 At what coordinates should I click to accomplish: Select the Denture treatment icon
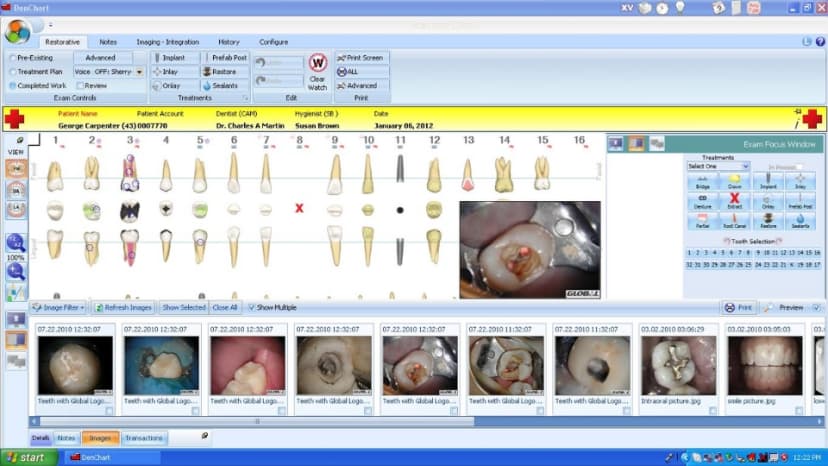702,201
